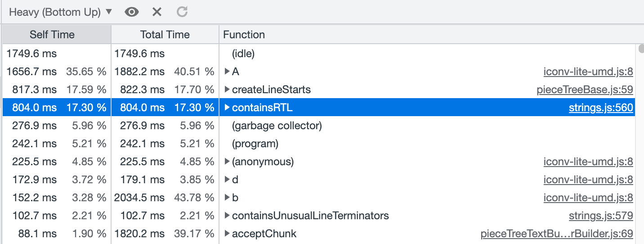Select the (idle) row
Screen dimensions: 644x244
243,54
